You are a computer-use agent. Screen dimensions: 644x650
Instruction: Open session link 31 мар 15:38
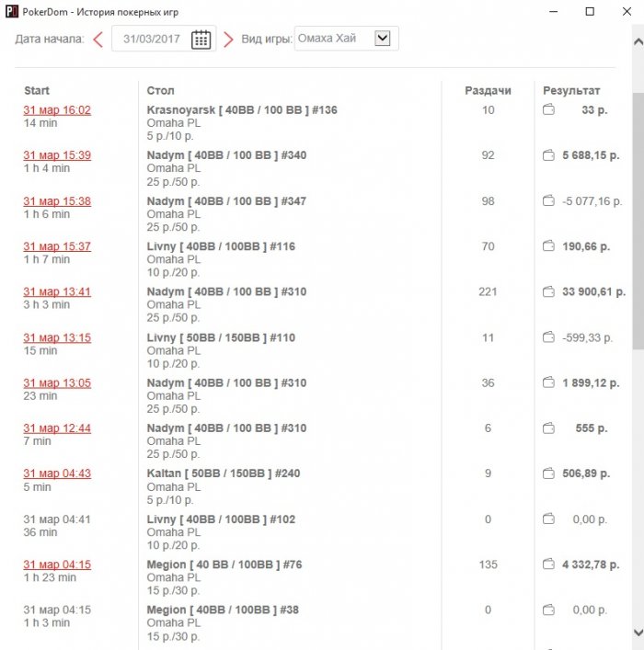(57, 201)
